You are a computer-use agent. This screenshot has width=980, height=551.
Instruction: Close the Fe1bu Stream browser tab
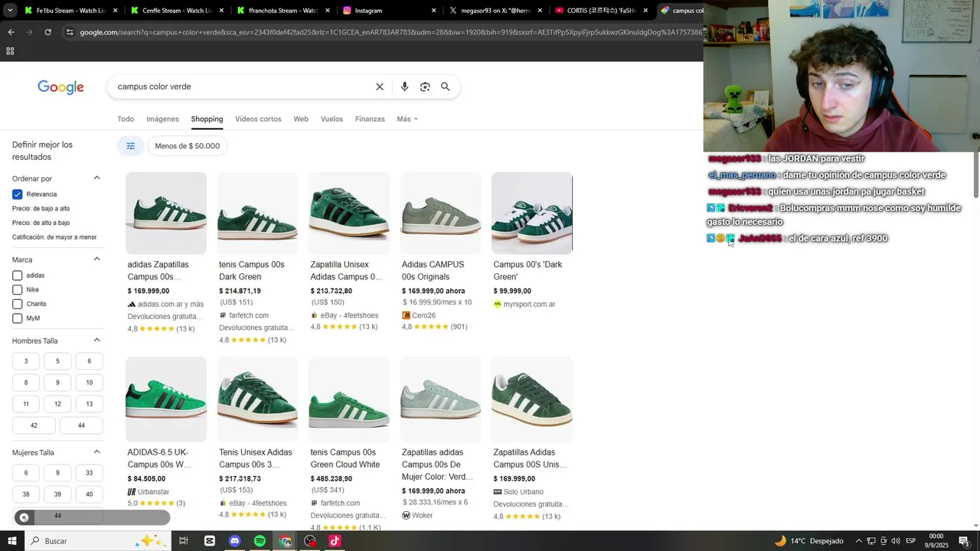coord(116,11)
